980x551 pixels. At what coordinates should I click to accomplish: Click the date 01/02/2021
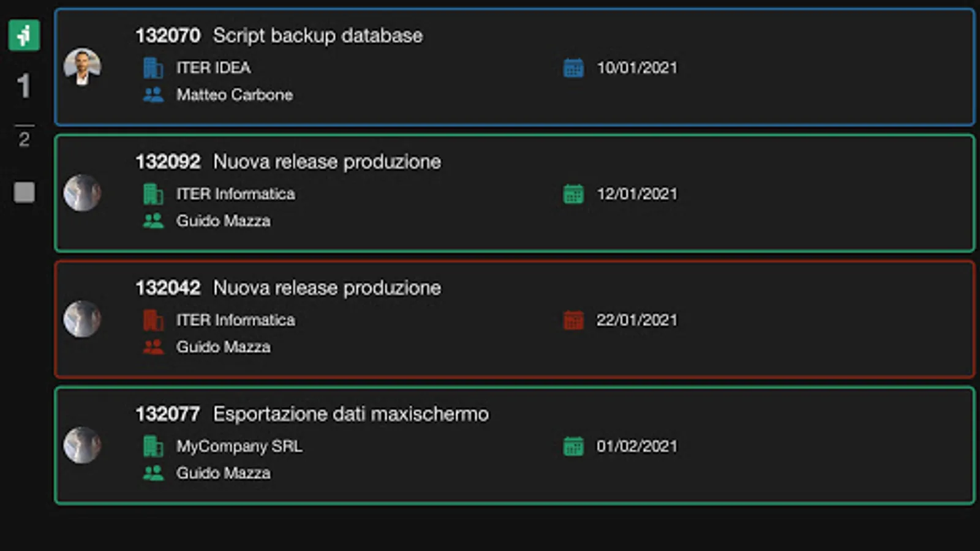tap(637, 446)
